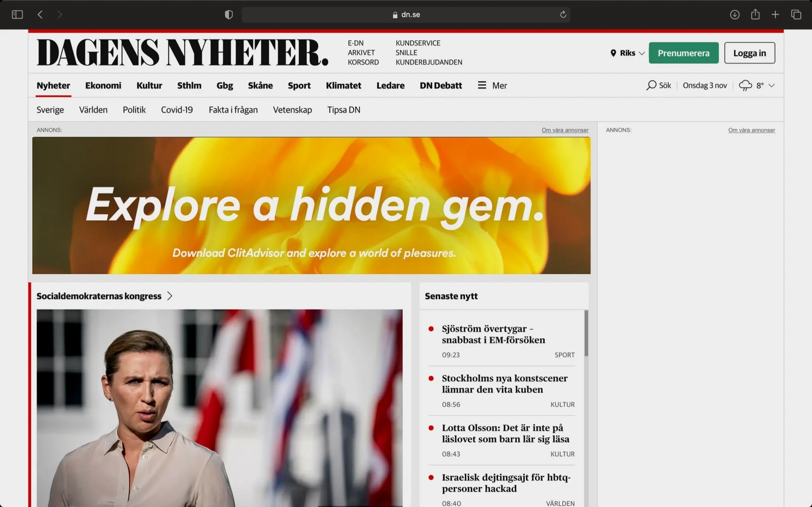Reload the dn.se page
812x507 pixels.
(563, 14)
